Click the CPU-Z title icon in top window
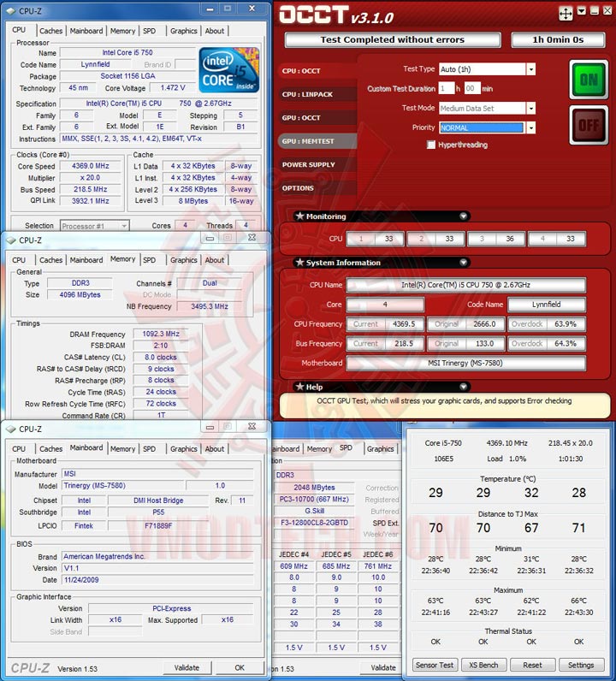 tap(11, 11)
